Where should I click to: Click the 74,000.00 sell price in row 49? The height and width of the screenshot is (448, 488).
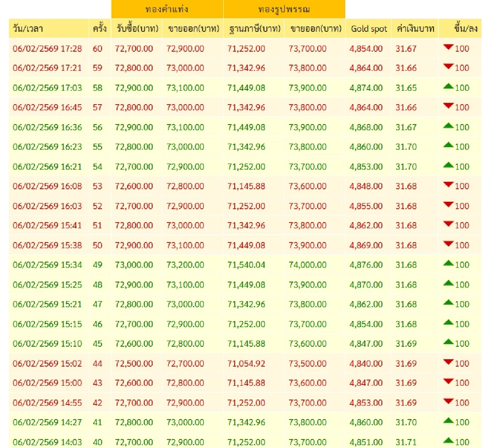[307, 265]
